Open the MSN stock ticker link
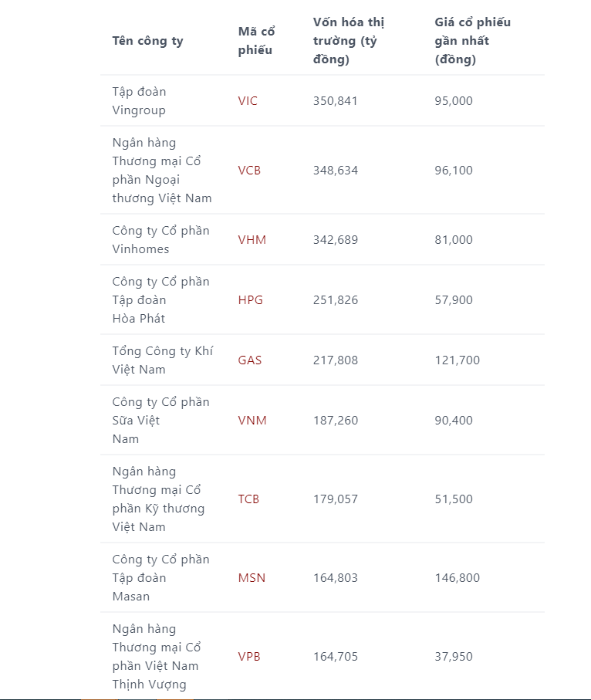 (x=252, y=578)
